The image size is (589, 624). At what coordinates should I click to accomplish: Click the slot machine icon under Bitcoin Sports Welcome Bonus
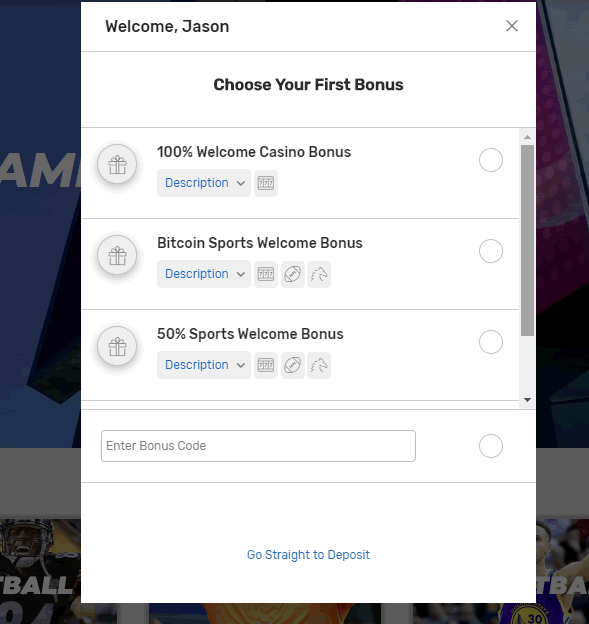[x=266, y=274]
